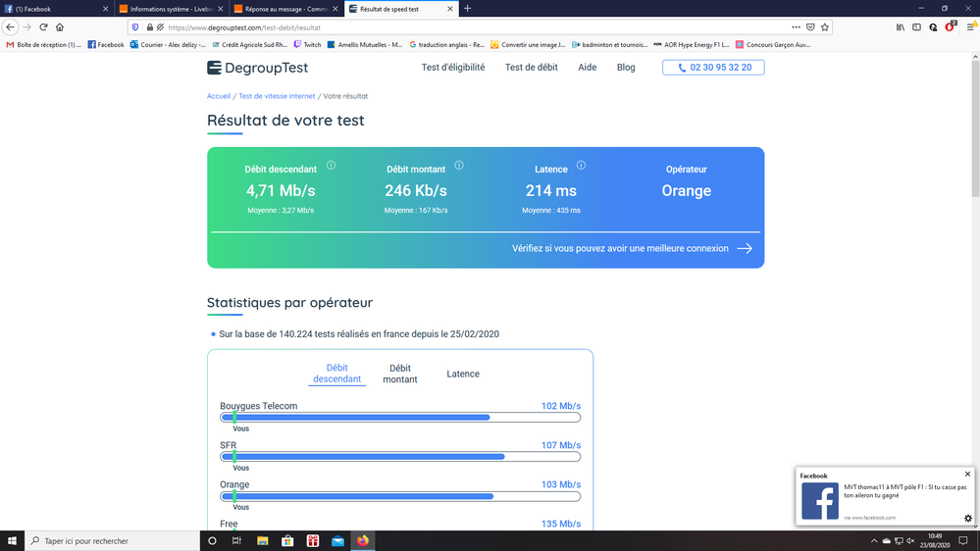The width and height of the screenshot is (980, 551).
Task: Open notification settings gear on Facebook toast
Action: click(967, 519)
